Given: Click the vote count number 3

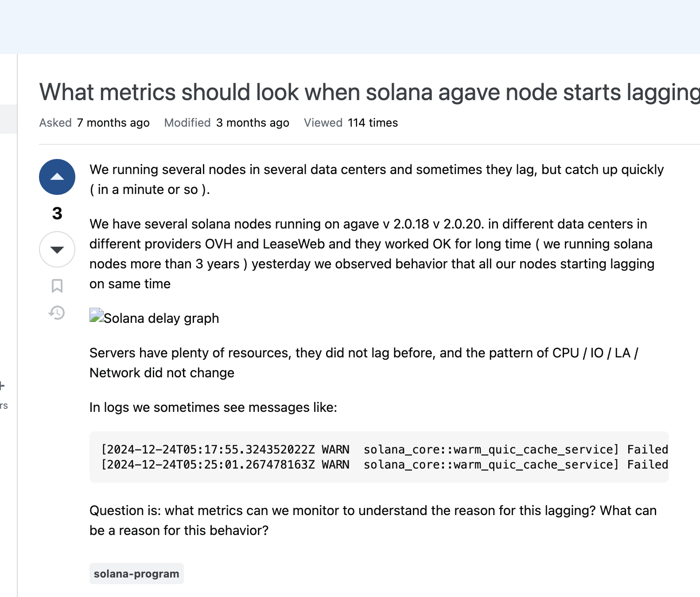Looking at the screenshot, I should point(57,213).
